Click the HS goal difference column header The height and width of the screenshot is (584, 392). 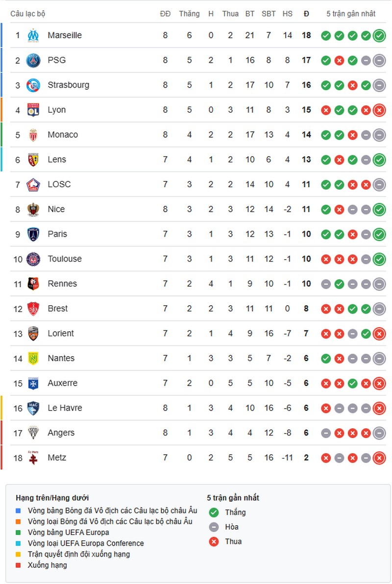(287, 14)
